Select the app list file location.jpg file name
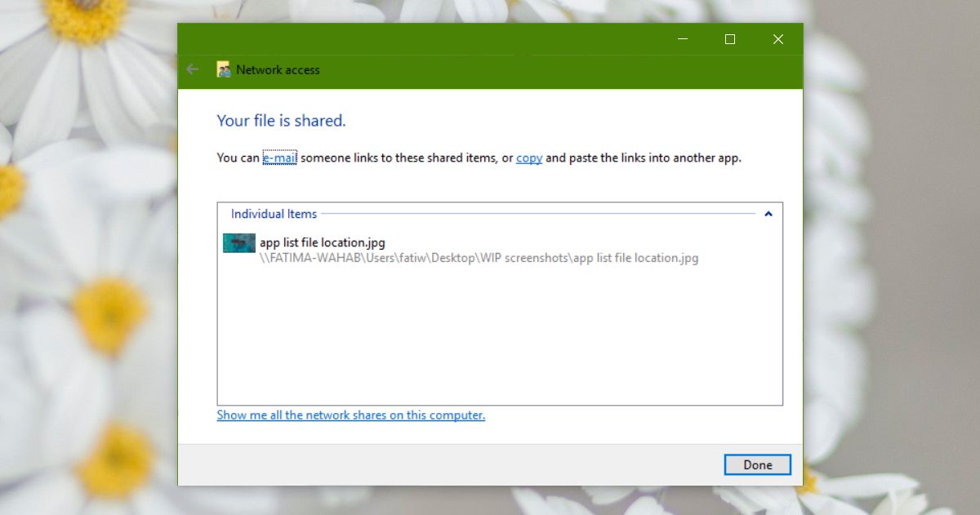The height and width of the screenshot is (515, 980). 322,242
